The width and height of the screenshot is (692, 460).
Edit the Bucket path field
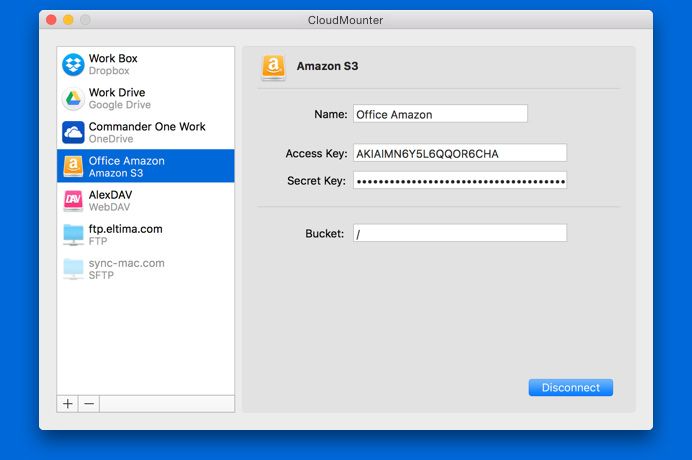point(460,233)
